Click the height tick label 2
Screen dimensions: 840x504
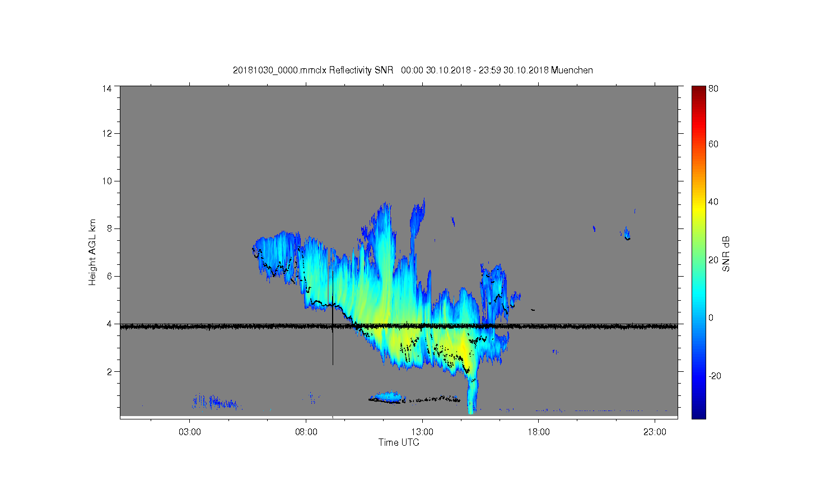(109, 371)
